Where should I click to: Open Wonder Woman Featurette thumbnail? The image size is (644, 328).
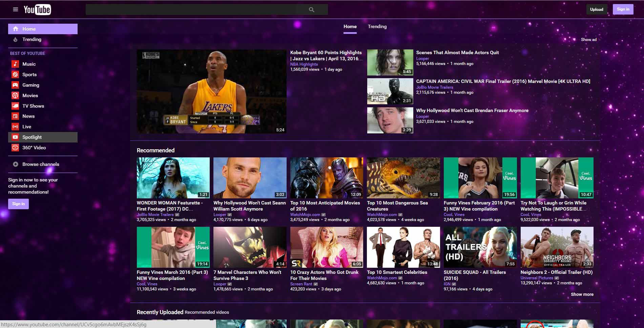(x=173, y=178)
